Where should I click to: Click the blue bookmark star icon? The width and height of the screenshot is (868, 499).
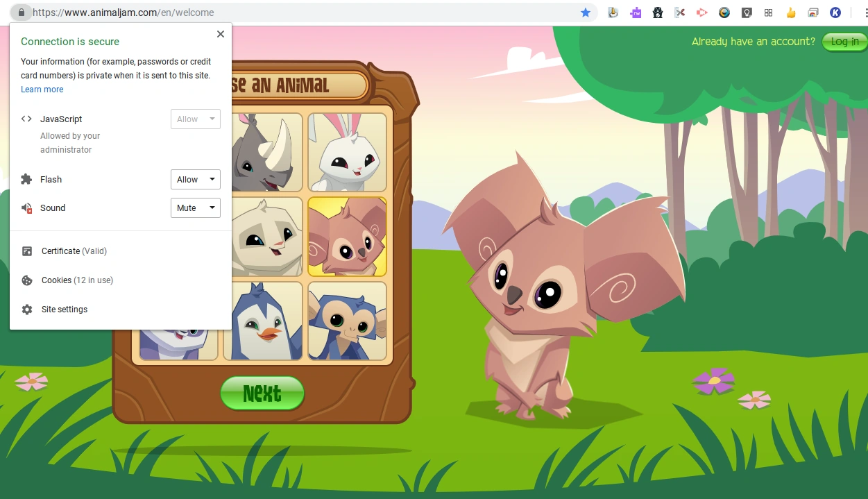tap(586, 12)
